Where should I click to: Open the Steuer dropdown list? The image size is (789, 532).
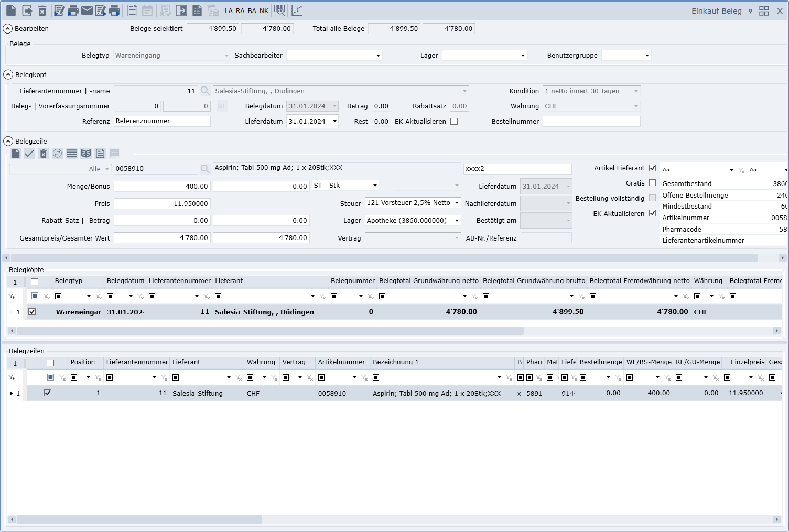point(457,203)
